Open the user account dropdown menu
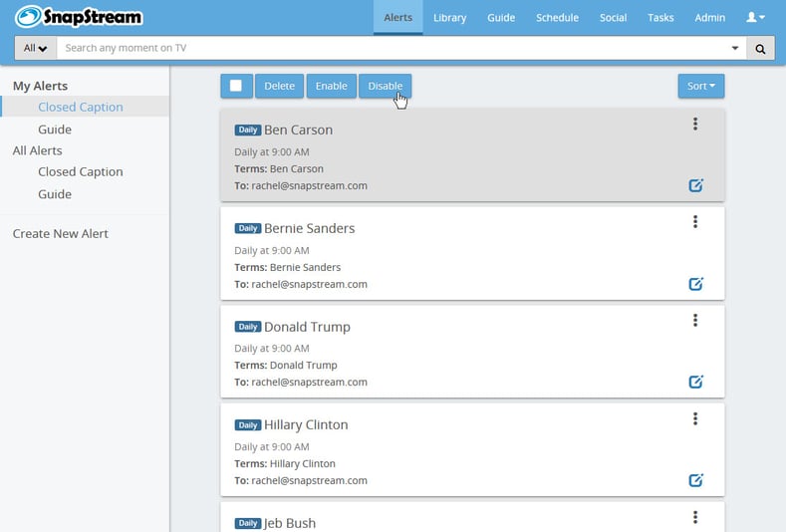Viewport: 786px width, 532px height. pos(756,18)
